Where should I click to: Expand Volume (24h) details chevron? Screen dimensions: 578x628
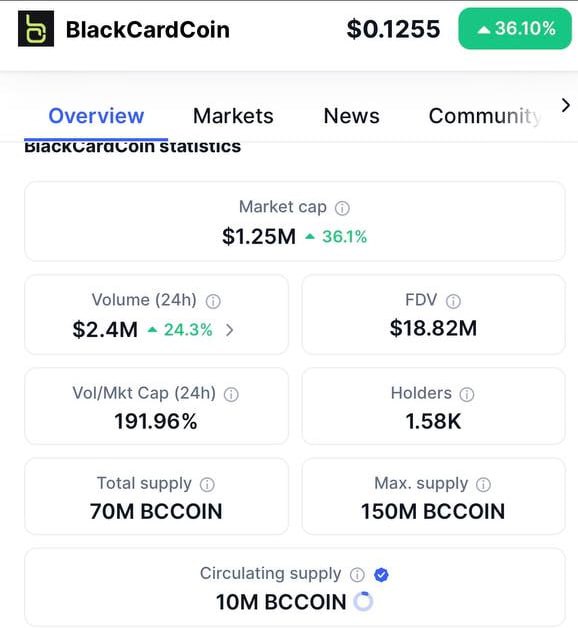click(x=229, y=330)
